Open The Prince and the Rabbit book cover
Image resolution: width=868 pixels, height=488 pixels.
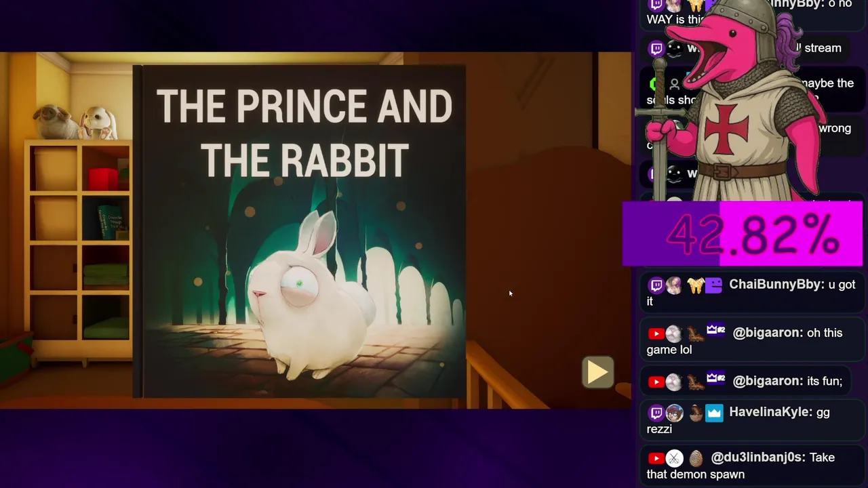[x=300, y=231]
